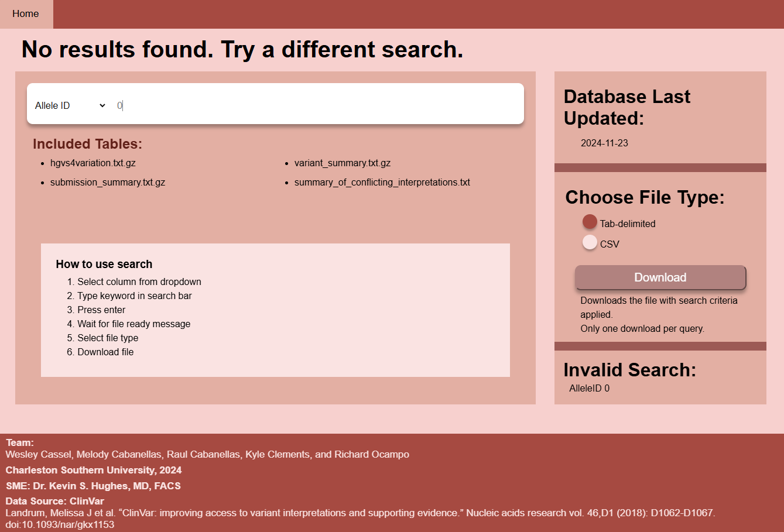Viewport: 784px width, 532px height.
Task: Click the Download button
Action: pyautogui.click(x=660, y=277)
